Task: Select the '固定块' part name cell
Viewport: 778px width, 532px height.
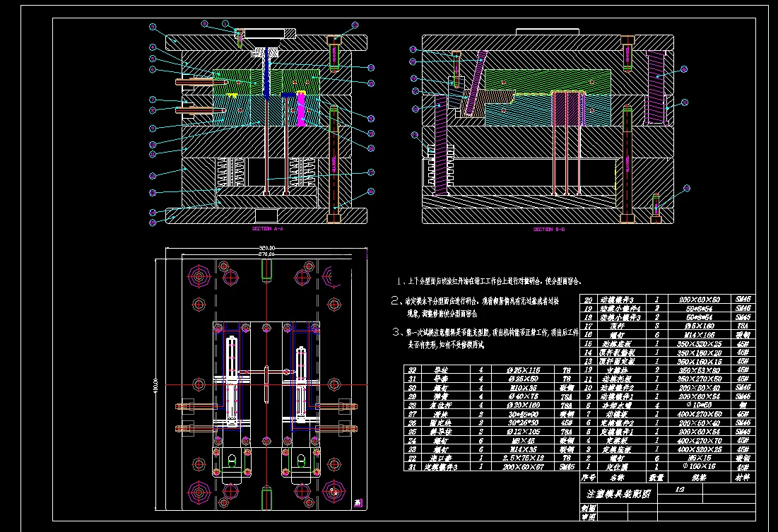Action: pyautogui.click(x=441, y=423)
